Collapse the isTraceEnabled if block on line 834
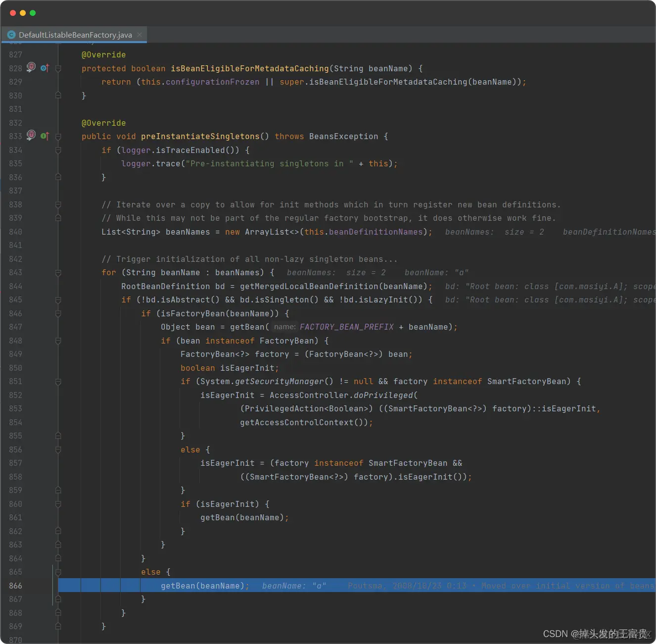 [x=58, y=150]
